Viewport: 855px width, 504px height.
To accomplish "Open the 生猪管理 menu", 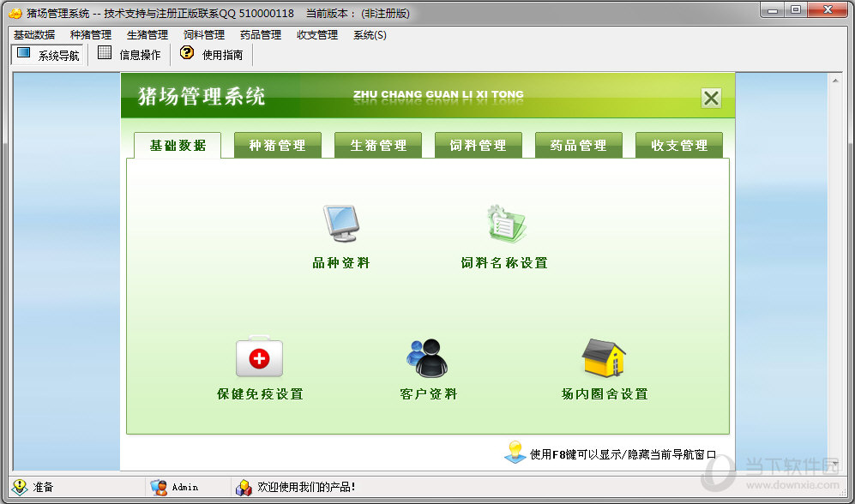I will (x=148, y=35).
